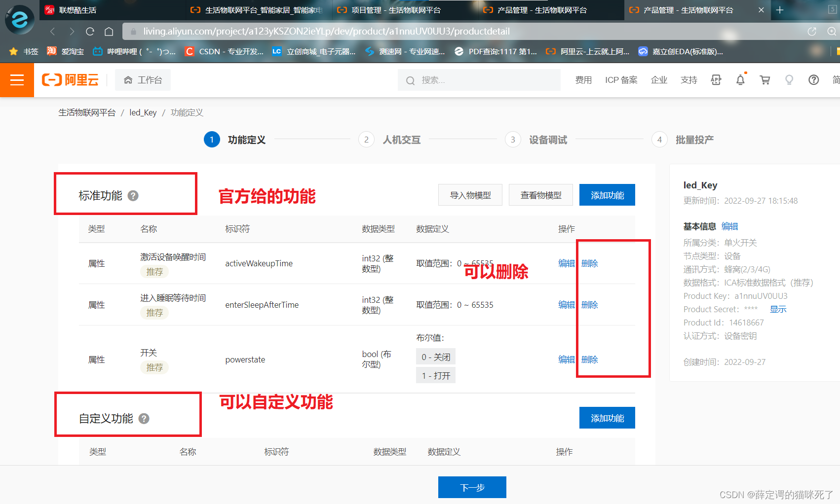
Task: Open 测速网 bookmark
Action: click(x=405, y=51)
